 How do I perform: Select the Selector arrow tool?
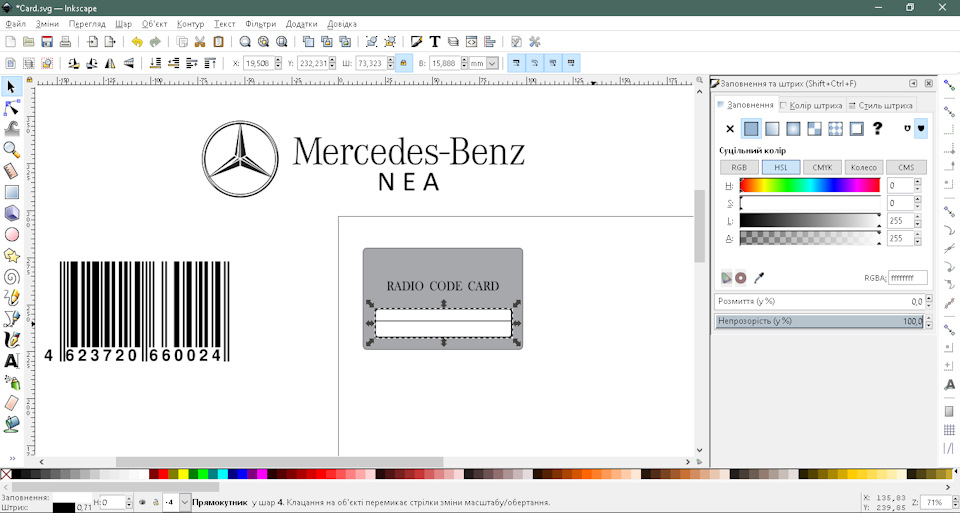click(11, 87)
